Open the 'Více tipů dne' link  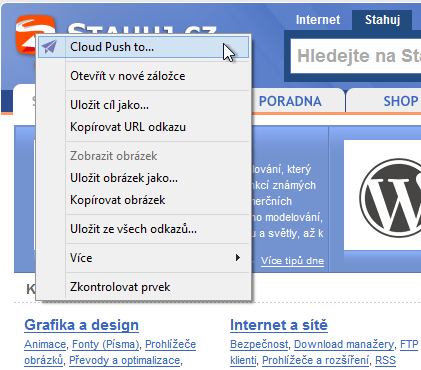[292, 261]
